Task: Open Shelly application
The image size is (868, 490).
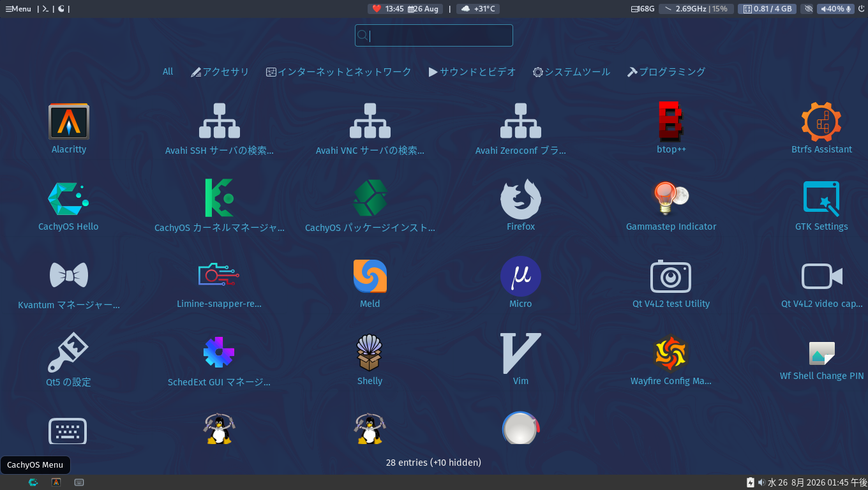Action: [x=370, y=360]
